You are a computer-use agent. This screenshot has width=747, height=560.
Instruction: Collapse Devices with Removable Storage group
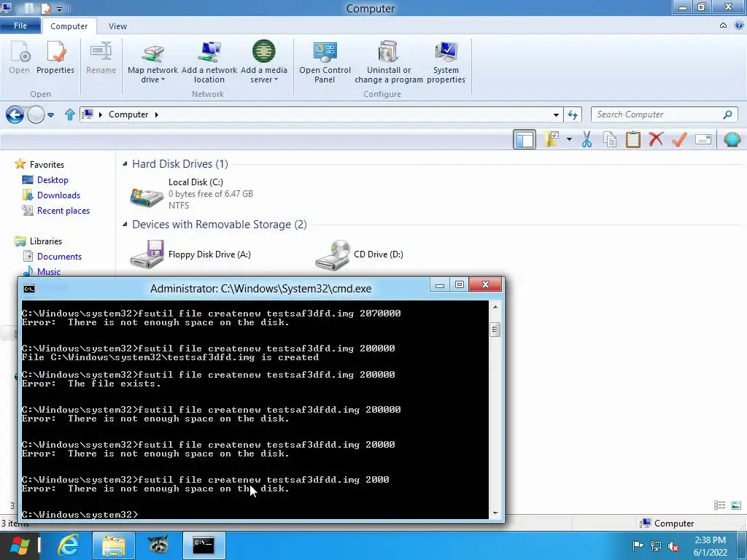coord(125,225)
